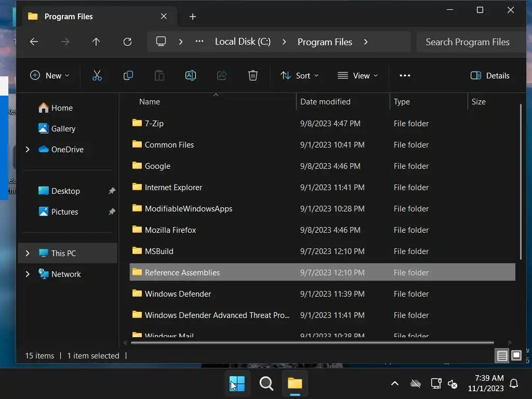Sort by the Type column header
Viewport: 532px width, 399px height.
pos(402,102)
